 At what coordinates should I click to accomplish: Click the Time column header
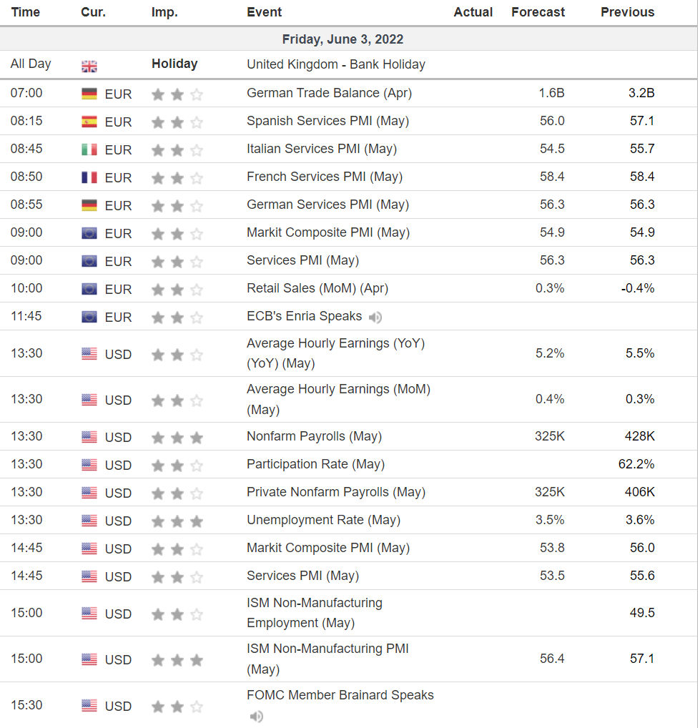(x=26, y=12)
